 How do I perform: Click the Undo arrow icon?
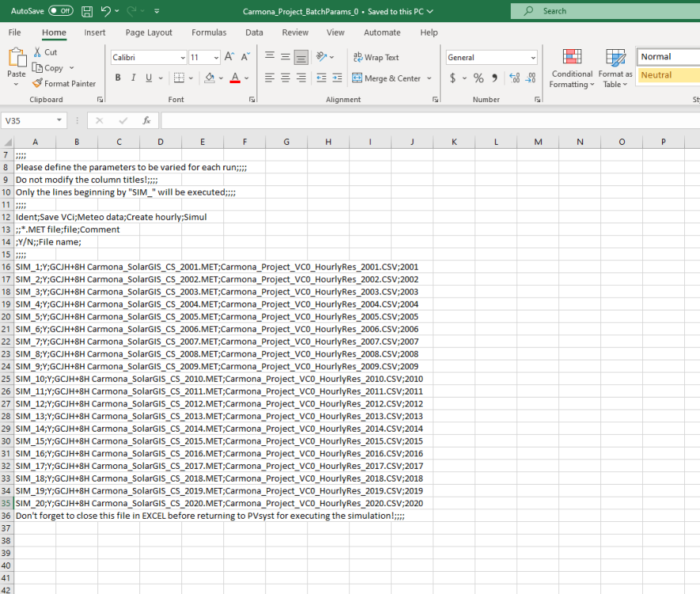click(106, 11)
